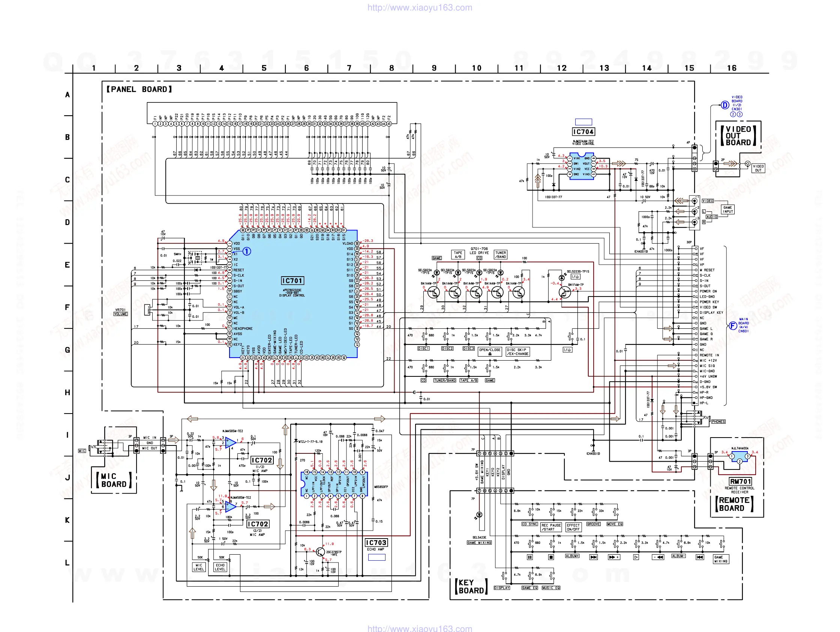Click the MIC LEVEL control label
Screen dimensions: 840x632
coord(199,567)
